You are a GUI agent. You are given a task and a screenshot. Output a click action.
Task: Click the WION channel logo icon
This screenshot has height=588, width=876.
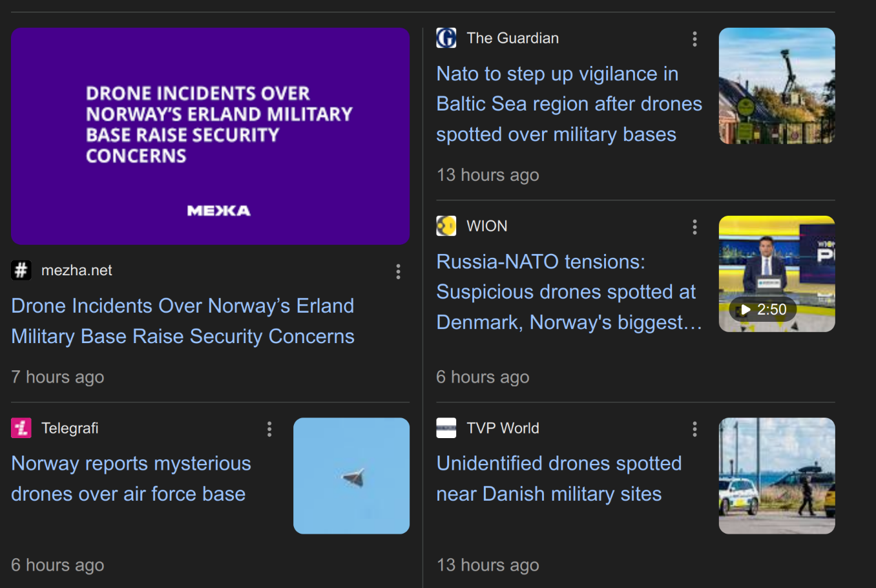[446, 226]
